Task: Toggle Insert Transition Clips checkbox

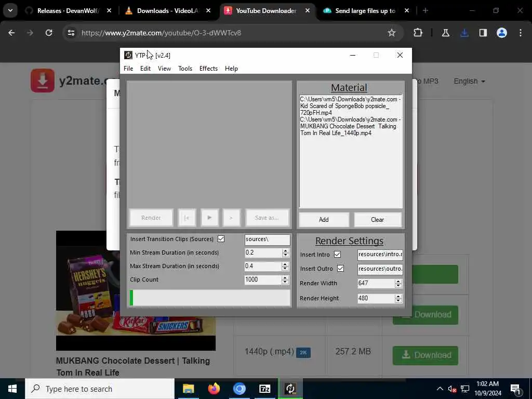Action: click(221, 239)
